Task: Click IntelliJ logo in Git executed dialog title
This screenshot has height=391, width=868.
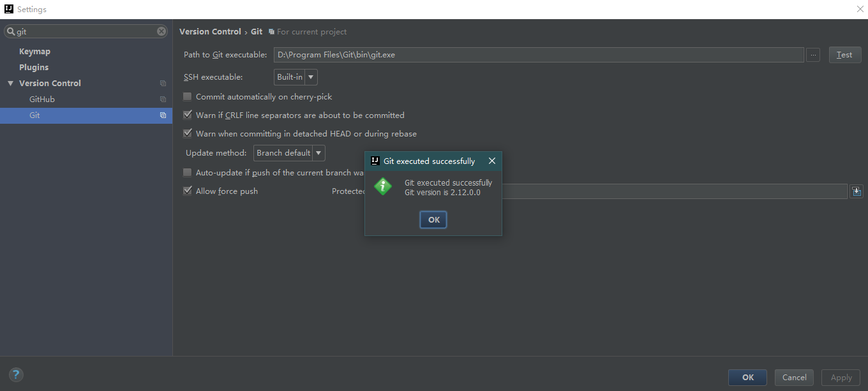Action: pyautogui.click(x=375, y=161)
